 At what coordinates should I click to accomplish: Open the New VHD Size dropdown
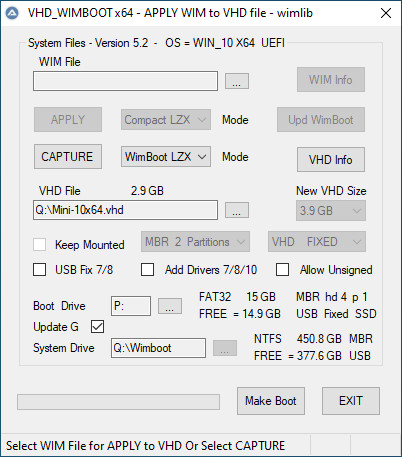pyautogui.click(x=331, y=211)
